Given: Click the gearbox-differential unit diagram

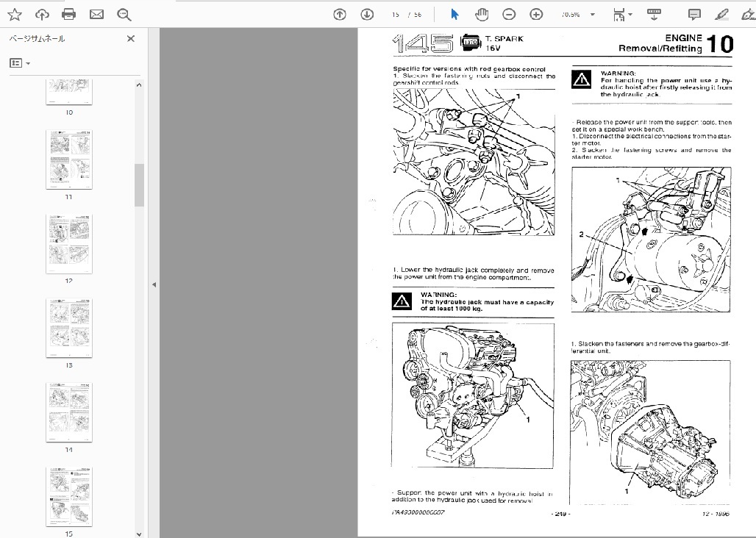Looking at the screenshot, I should tap(650, 432).
